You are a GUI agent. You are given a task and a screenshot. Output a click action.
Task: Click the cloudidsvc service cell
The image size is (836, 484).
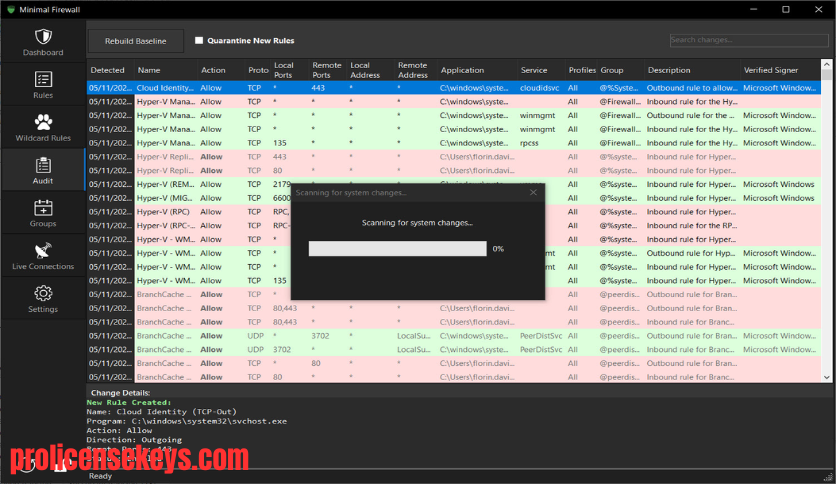(x=540, y=88)
